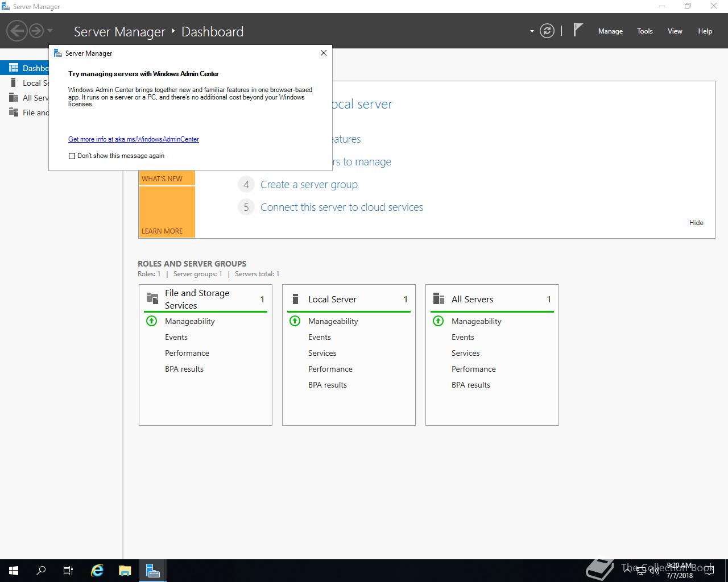
Task: Click the Local Server tile icon
Action: [x=295, y=299]
